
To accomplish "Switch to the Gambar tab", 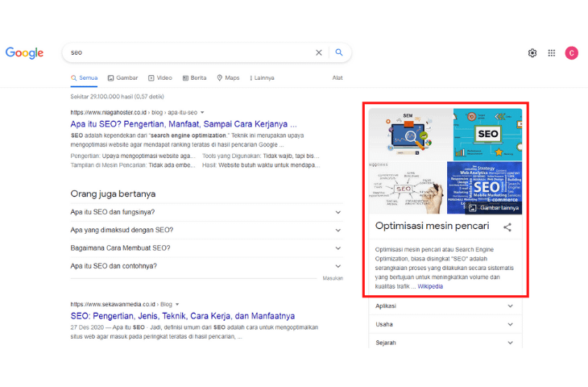I will (123, 78).
